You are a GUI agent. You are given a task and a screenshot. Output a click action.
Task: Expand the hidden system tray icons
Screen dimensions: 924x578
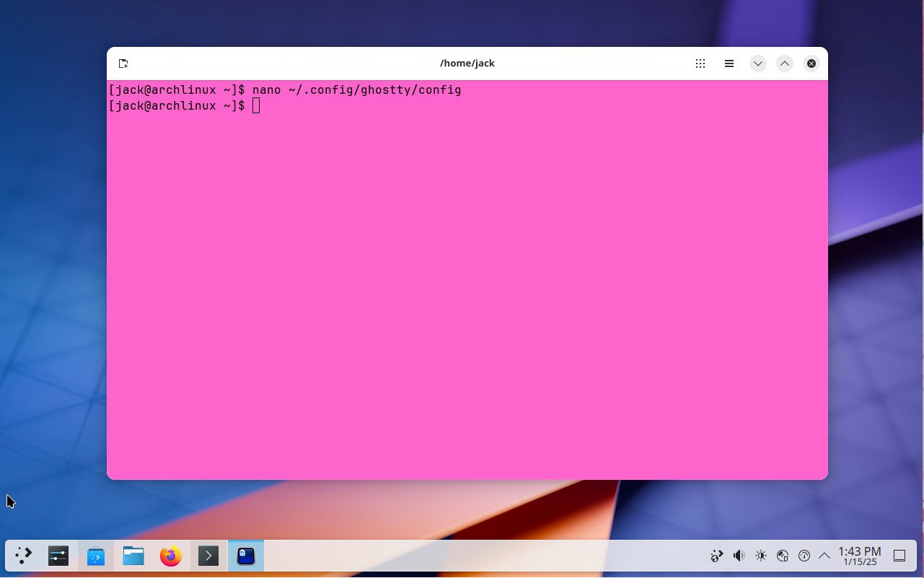824,556
